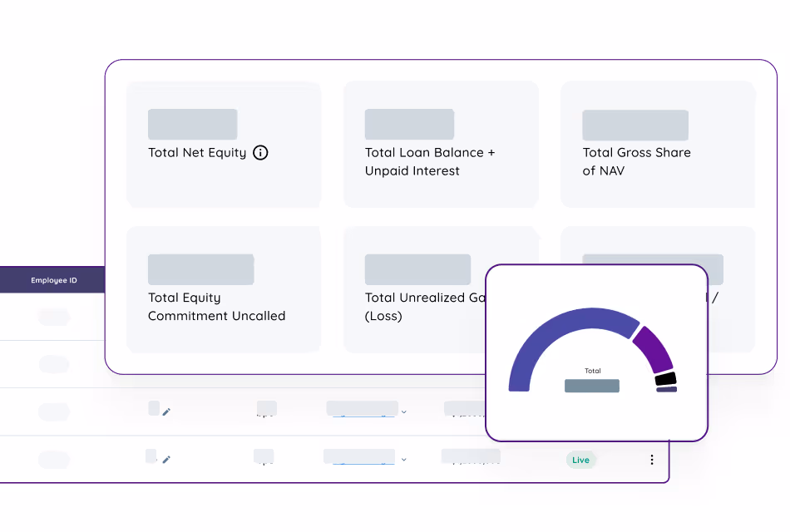Sort by the Employee ID column header
This screenshot has width=790, height=532.
tap(54, 280)
